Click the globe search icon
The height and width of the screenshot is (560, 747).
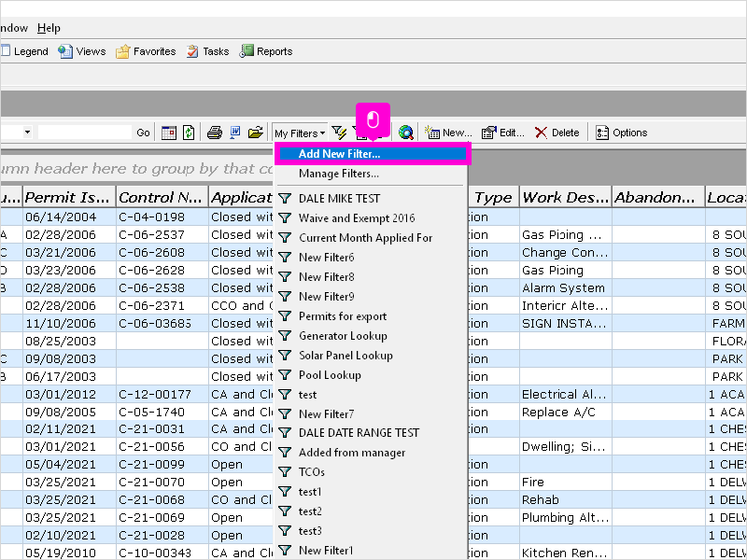coord(406,133)
